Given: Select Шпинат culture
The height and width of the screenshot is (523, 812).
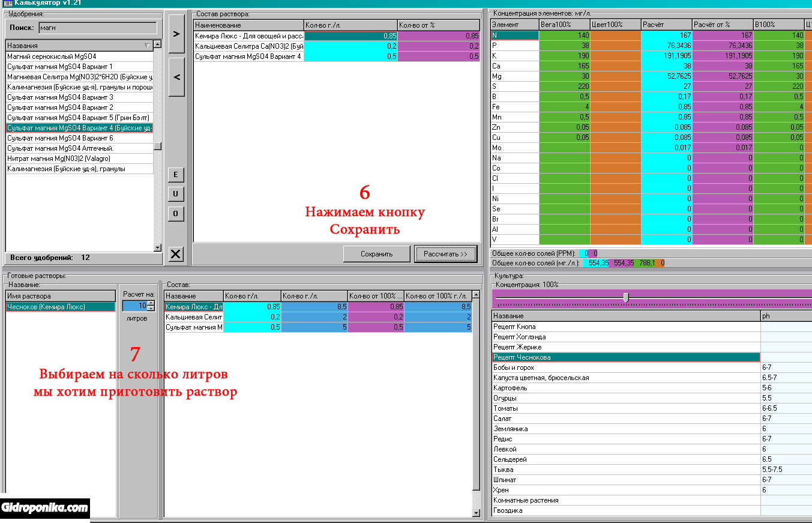Looking at the screenshot, I should coord(626,480).
